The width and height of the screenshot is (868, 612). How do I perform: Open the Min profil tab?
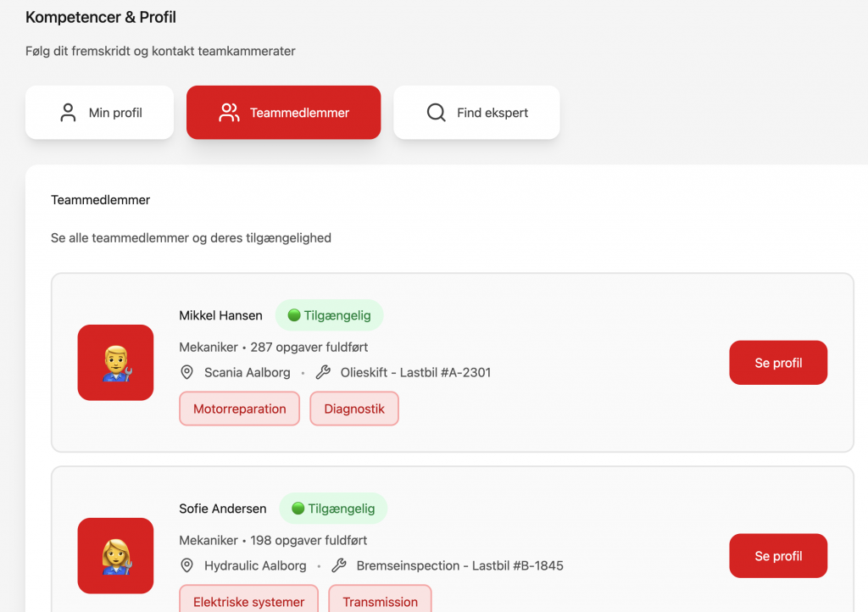click(x=99, y=113)
